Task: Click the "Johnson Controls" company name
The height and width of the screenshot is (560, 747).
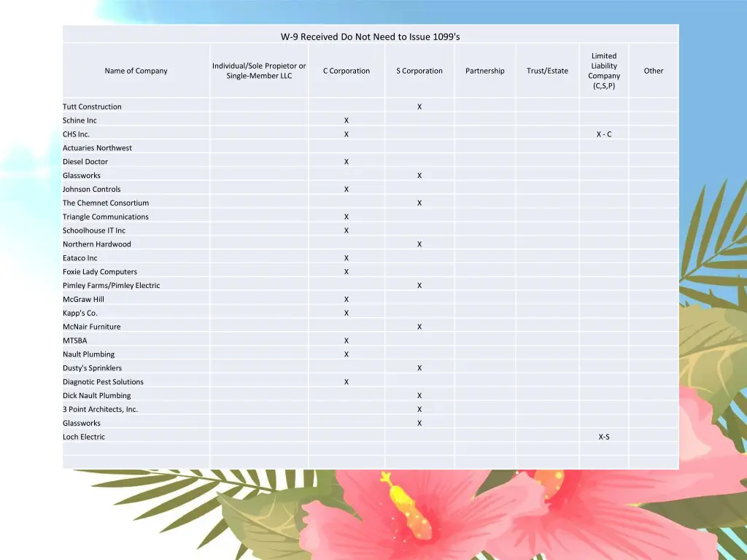Action: click(x=91, y=189)
